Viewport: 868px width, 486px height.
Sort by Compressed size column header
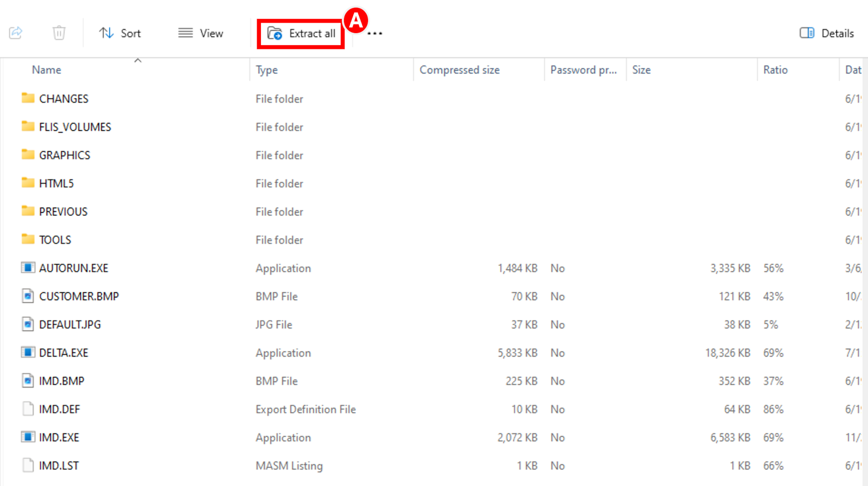pyautogui.click(x=459, y=70)
